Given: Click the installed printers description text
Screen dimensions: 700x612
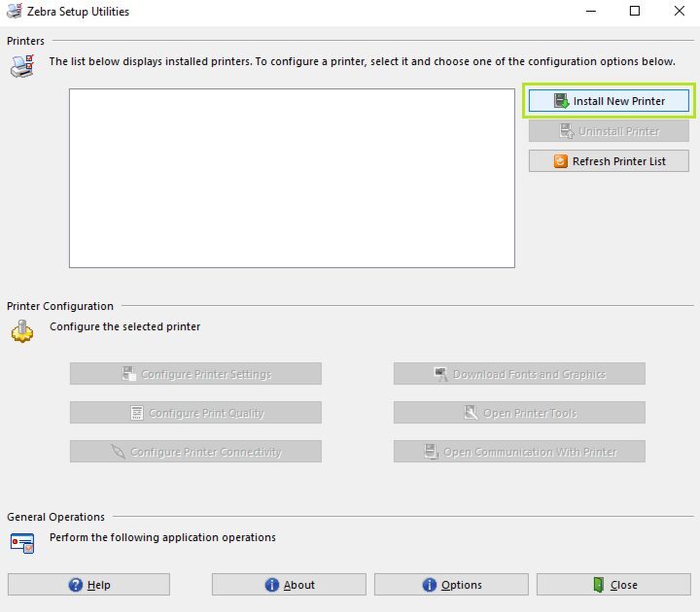Looking at the screenshot, I should point(362,61).
